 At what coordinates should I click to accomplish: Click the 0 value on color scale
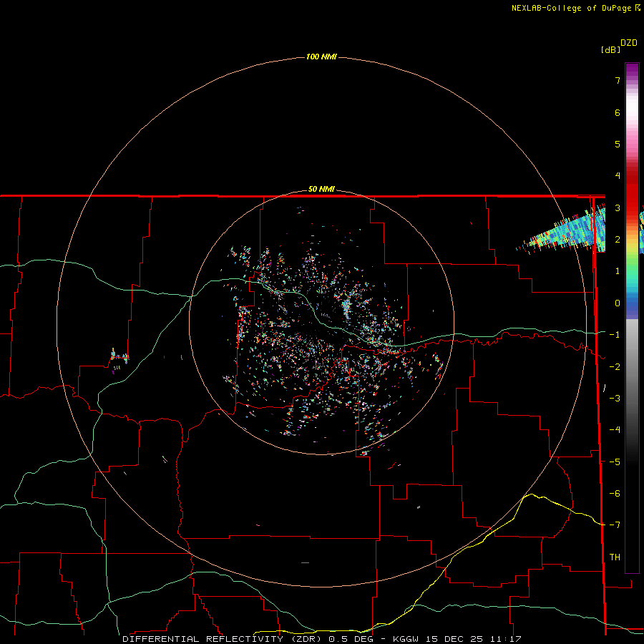click(x=618, y=303)
